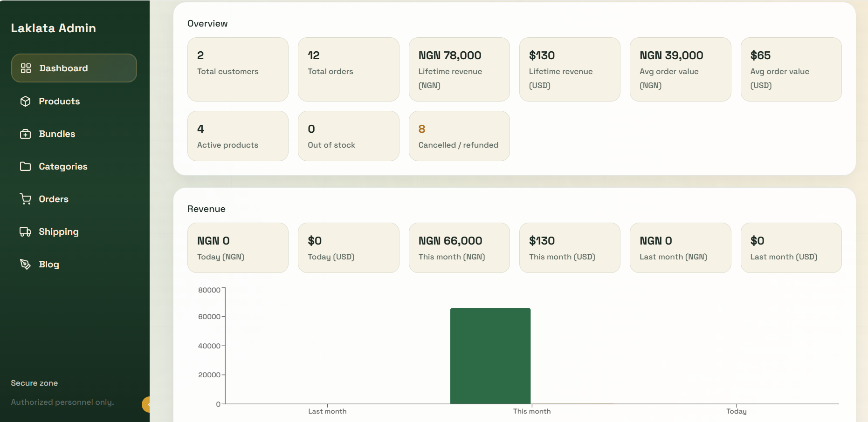Click the Active products card
This screenshot has width=868, height=422.
(238, 136)
